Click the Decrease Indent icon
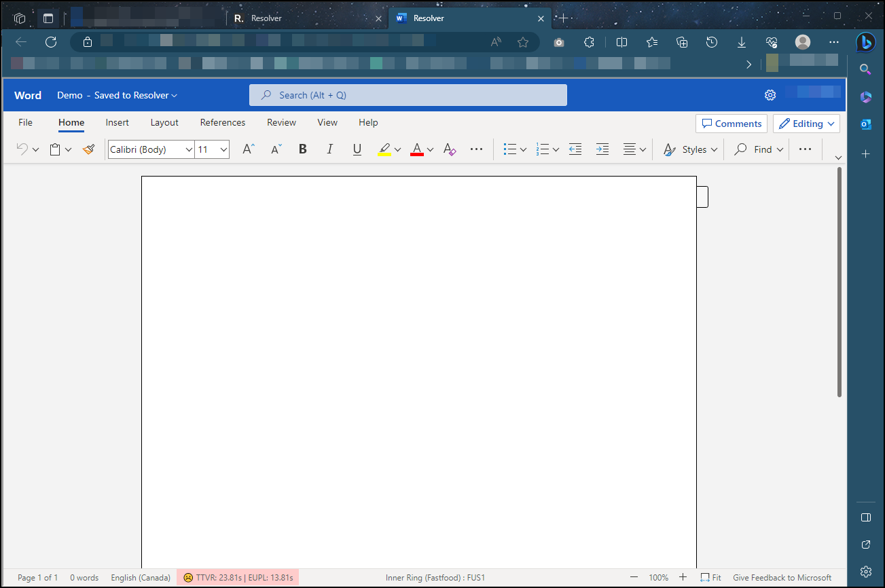This screenshot has height=588, width=885. (575, 149)
